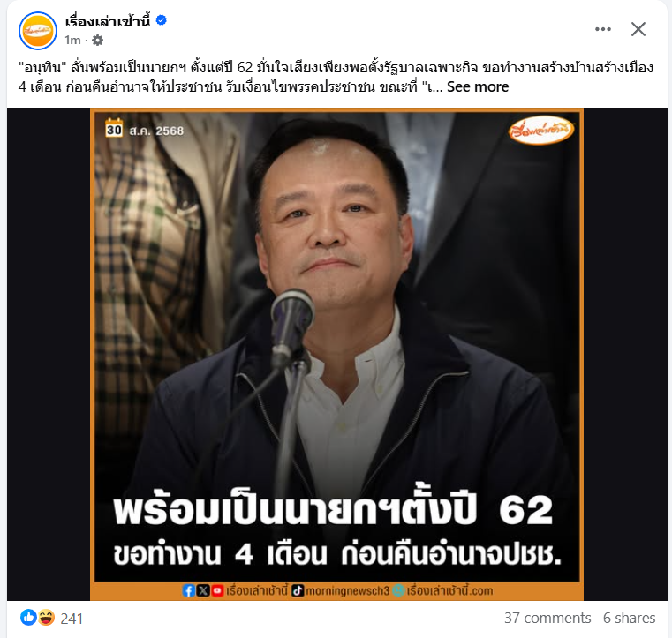Click the Facebook icon in image footer
The height and width of the screenshot is (638, 672).
click(x=189, y=591)
